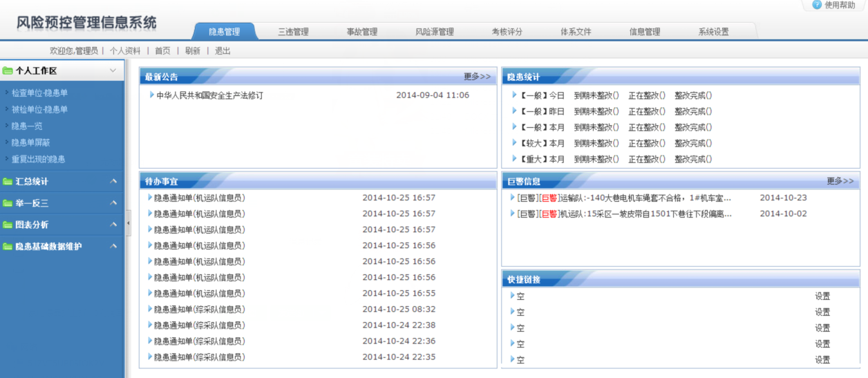Click the 刷新 link
The image size is (868, 378).
click(193, 51)
